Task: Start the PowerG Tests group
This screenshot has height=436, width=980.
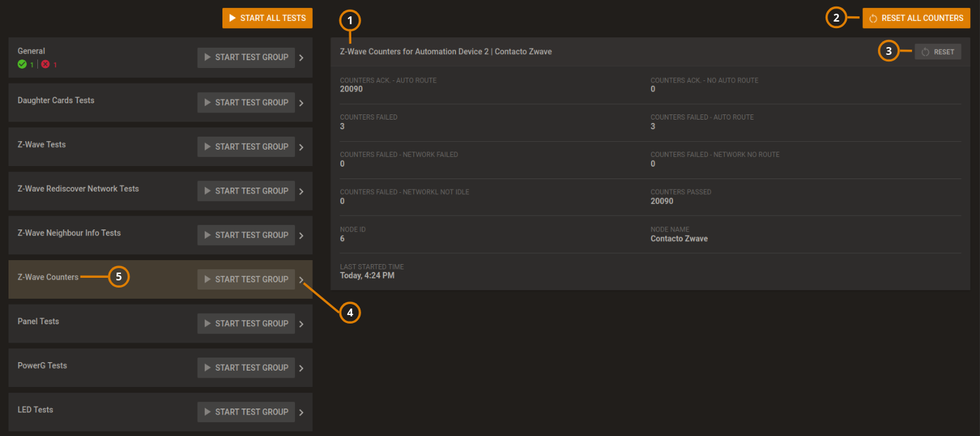Action: coord(246,368)
